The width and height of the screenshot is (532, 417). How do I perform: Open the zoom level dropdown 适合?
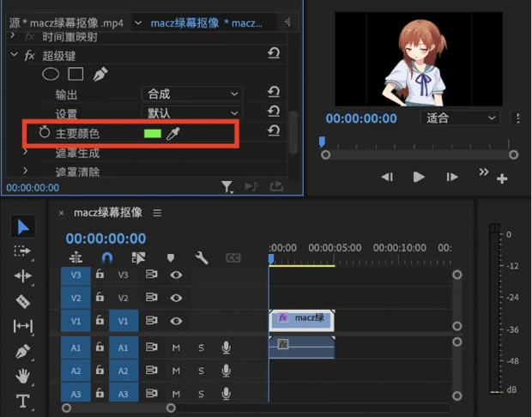pos(460,118)
